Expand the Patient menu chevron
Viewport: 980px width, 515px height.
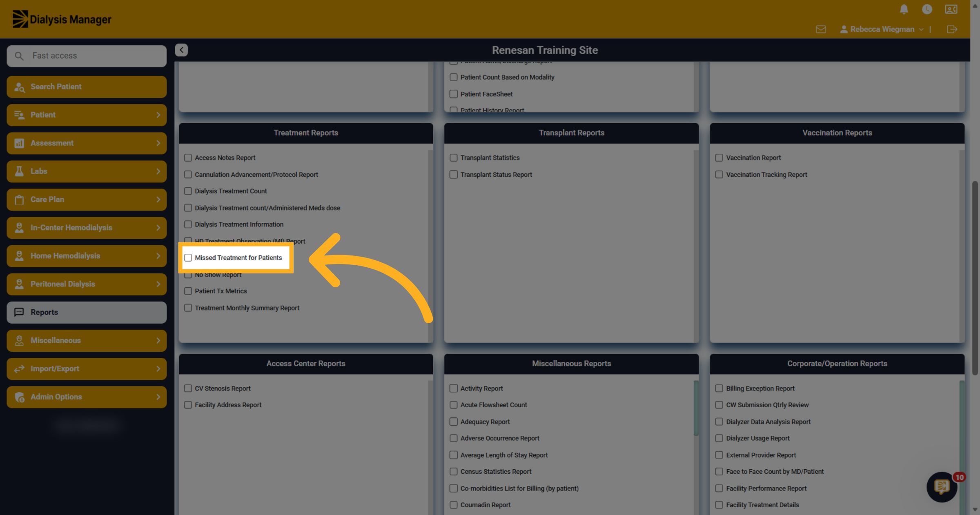(x=158, y=115)
